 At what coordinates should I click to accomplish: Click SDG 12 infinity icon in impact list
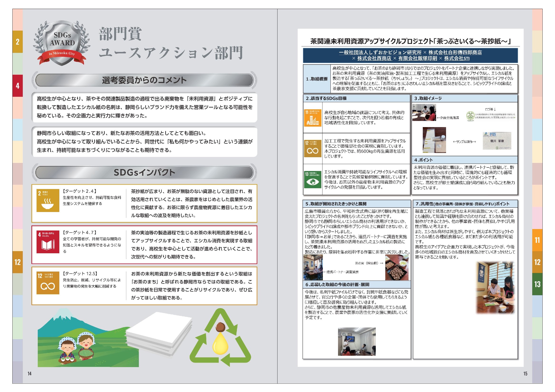48,283
